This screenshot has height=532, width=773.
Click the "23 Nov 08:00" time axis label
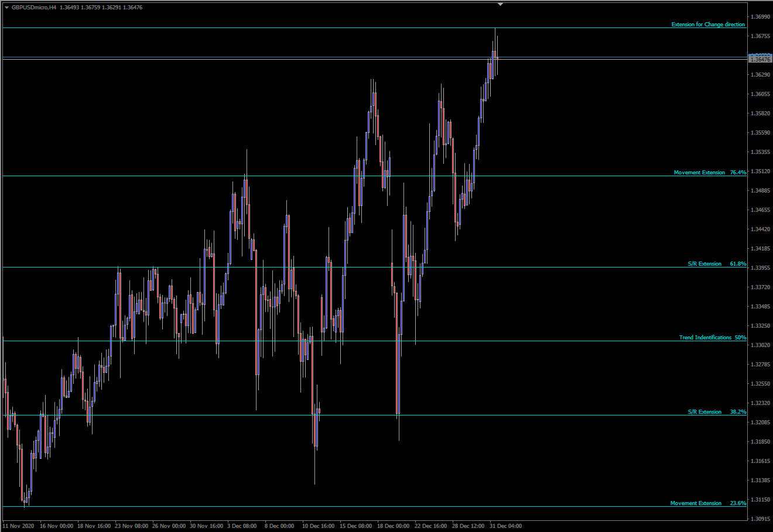click(x=132, y=526)
